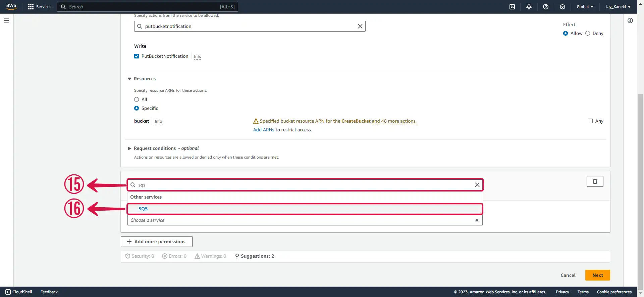
Task: Click the Next button
Action: pyautogui.click(x=597, y=275)
